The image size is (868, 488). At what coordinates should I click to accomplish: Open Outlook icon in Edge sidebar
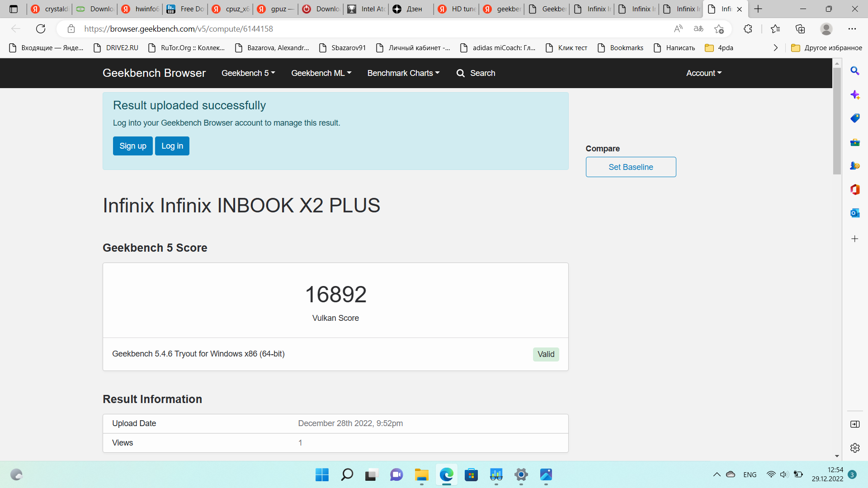tap(854, 213)
